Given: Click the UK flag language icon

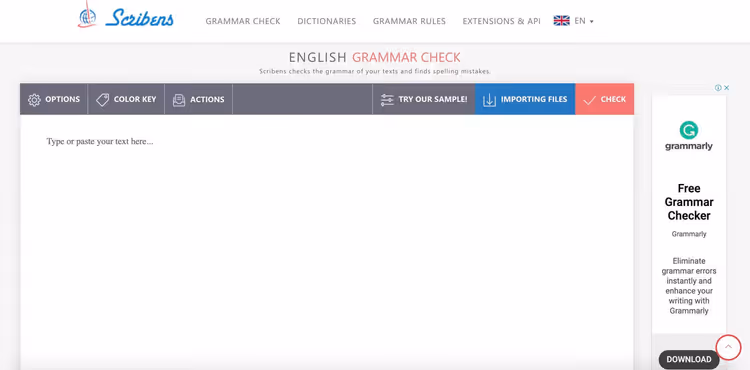Looking at the screenshot, I should [562, 21].
